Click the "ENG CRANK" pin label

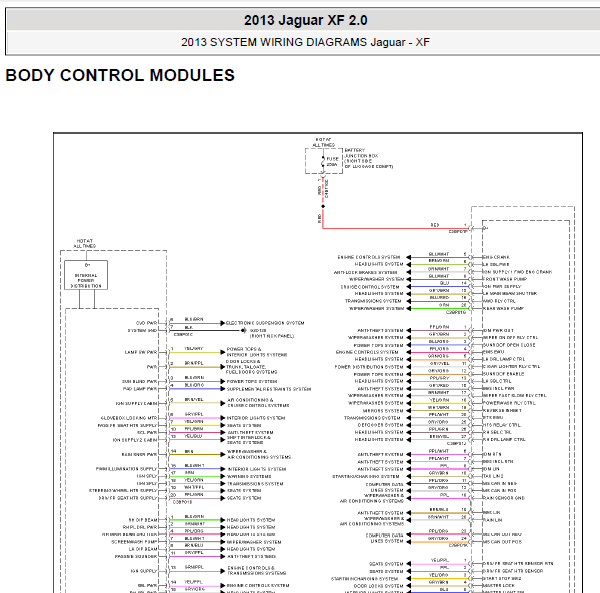tap(496, 257)
